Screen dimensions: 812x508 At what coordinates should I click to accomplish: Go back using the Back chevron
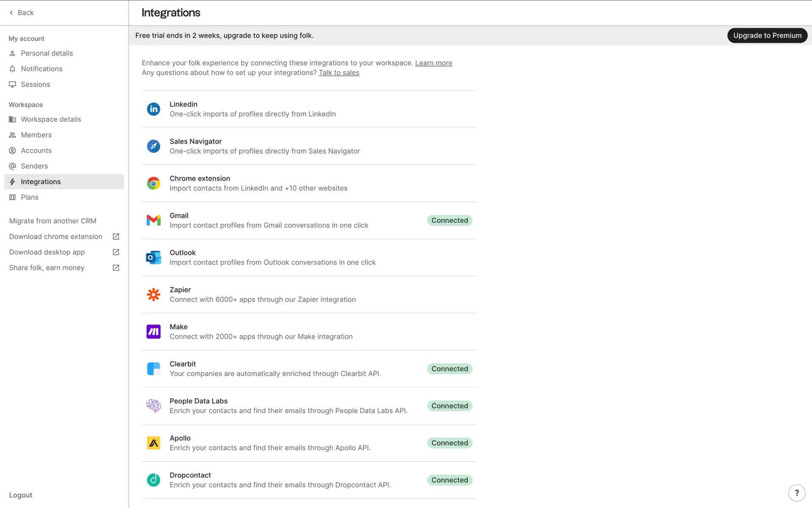[x=11, y=13]
